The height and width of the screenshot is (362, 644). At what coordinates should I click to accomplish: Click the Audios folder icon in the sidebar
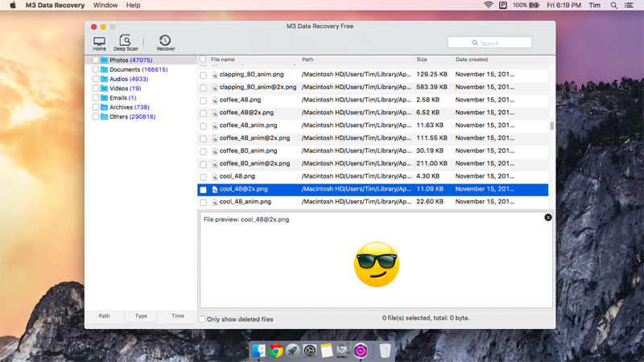pyautogui.click(x=105, y=79)
